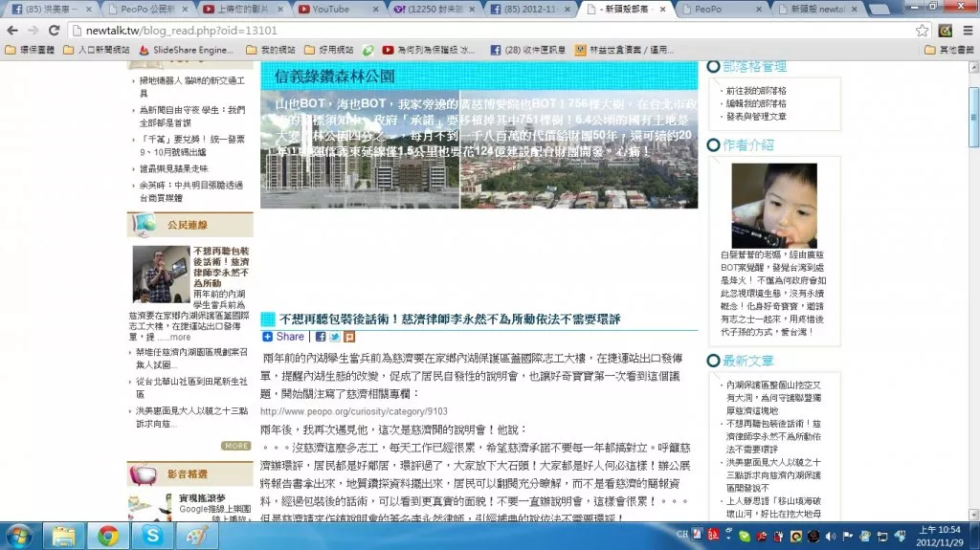
Task: Open the Windows Start orb
Action: [x=19, y=537]
